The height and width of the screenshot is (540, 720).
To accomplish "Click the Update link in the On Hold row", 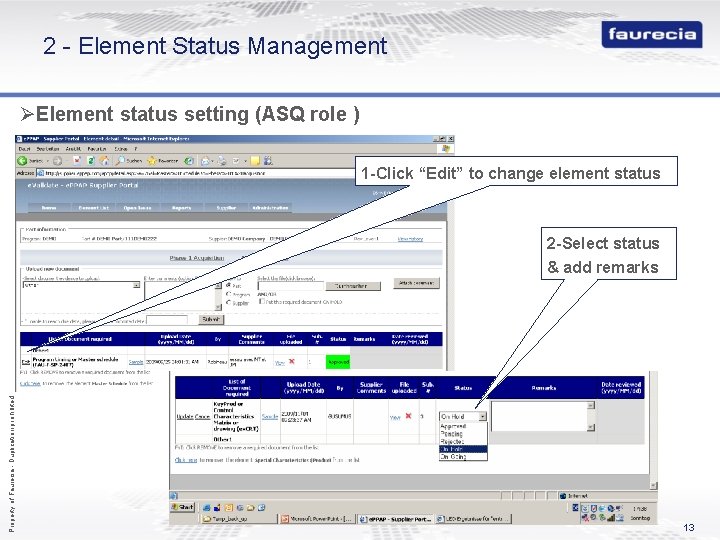I will 185,416.
